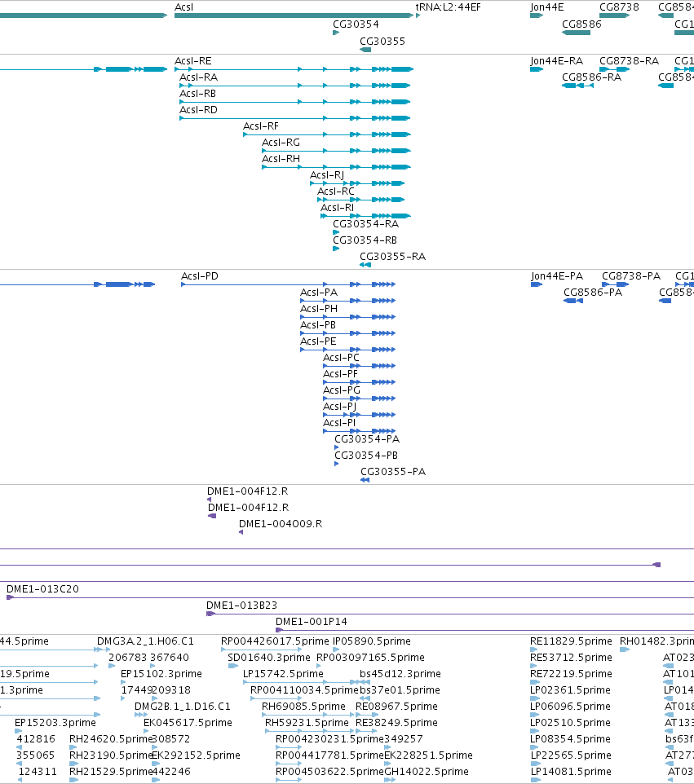Select the Acsl-PC protein label
Image resolution: width=694 pixels, height=784 pixels.
341,358
